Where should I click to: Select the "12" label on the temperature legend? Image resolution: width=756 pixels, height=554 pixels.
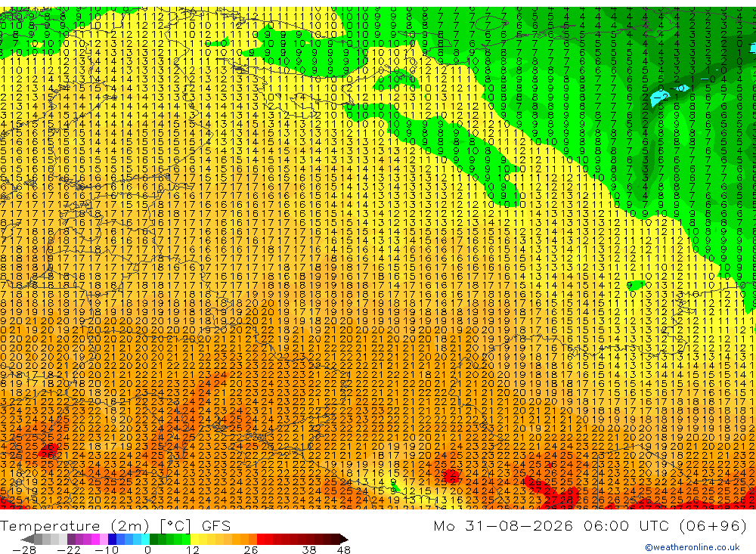pyautogui.click(x=192, y=550)
